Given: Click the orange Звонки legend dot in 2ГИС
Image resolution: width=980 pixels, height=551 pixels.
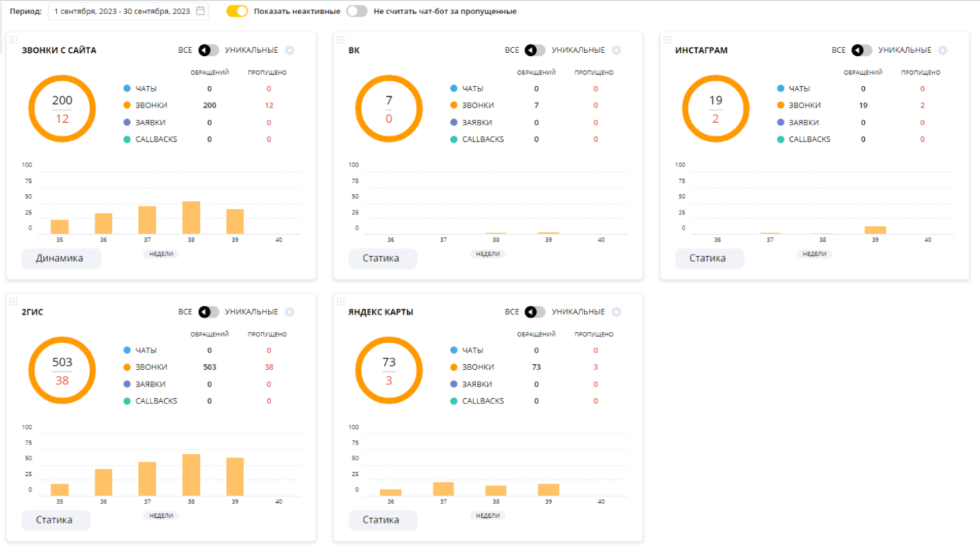Looking at the screenshot, I should tap(127, 367).
